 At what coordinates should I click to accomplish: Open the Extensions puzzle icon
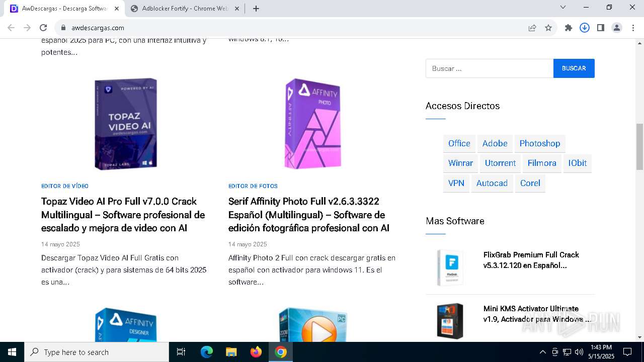[x=569, y=28]
